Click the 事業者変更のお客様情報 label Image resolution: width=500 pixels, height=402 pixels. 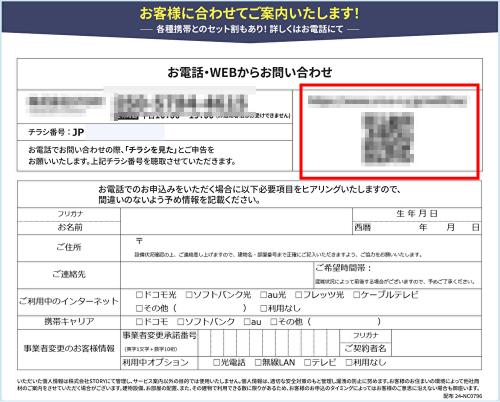pos(69,349)
